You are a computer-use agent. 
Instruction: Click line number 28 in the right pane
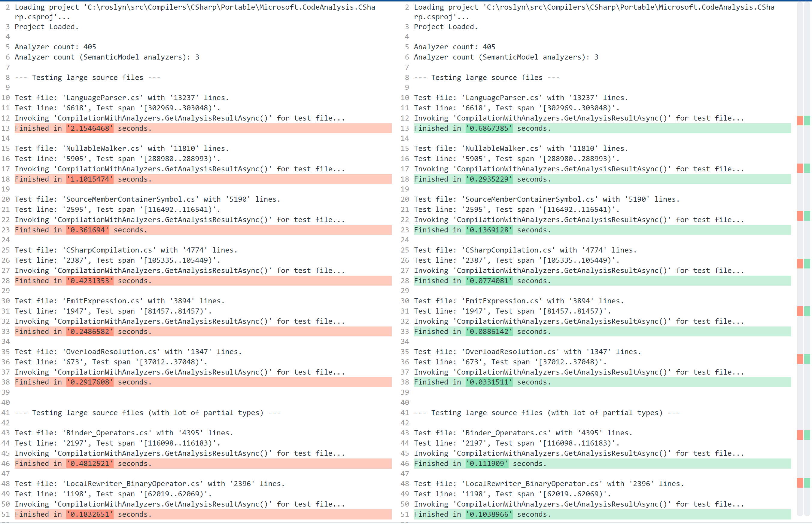tap(405, 281)
